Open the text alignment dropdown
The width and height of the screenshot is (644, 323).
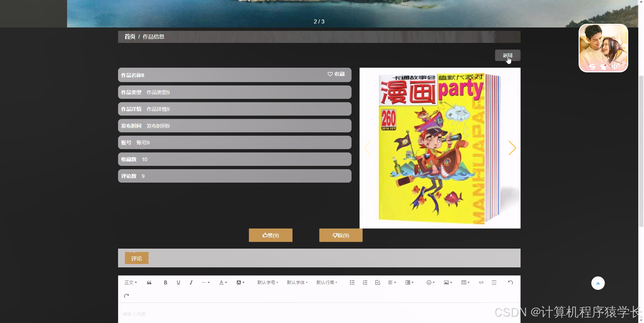[392, 282]
